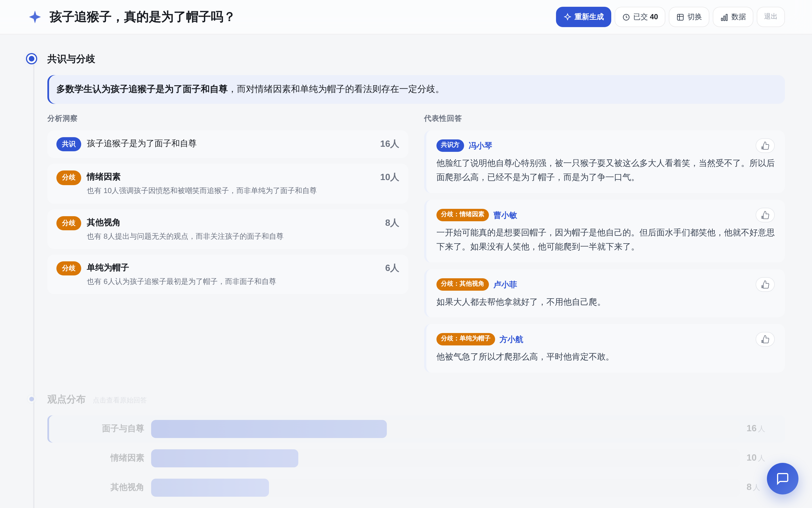Like 卢小菲's response with thumbs-up
Screen dimensions: 812x508
click(765, 284)
